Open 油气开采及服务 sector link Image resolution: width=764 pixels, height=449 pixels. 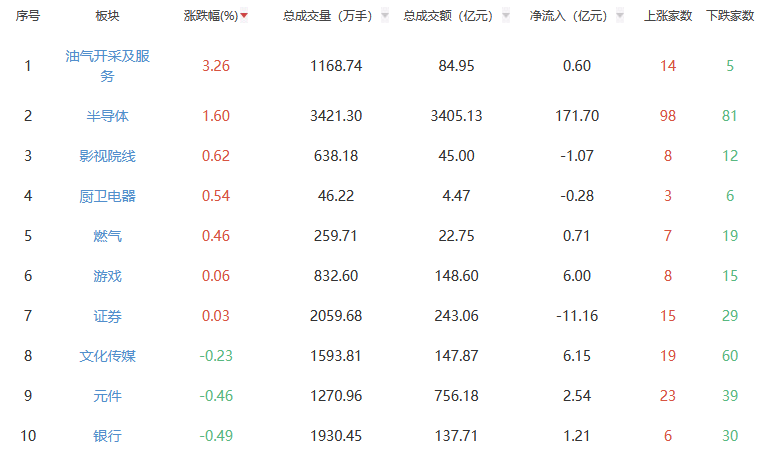tap(107, 66)
